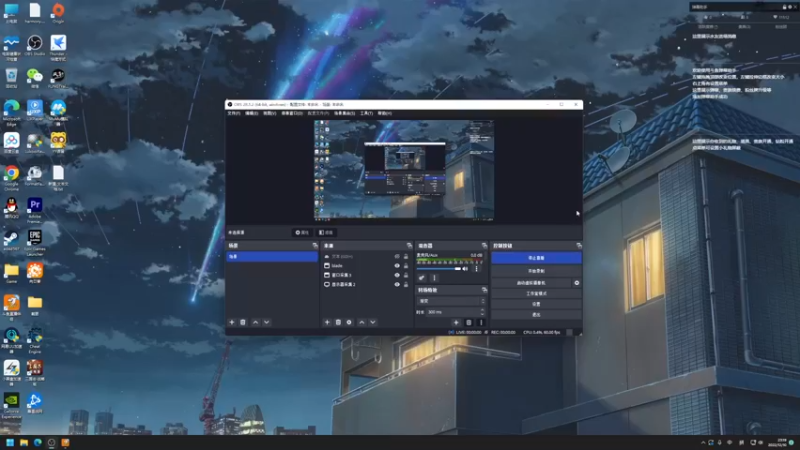The width and height of the screenshot is (800, 450).
Task: Open the Profile menu in OBS
Action: [x=318, y=113]
